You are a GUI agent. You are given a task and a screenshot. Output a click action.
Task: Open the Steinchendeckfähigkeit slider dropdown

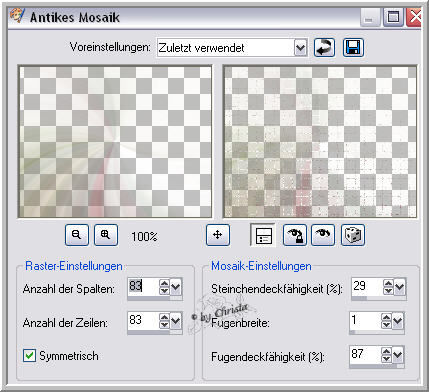(x=400, y=287)
